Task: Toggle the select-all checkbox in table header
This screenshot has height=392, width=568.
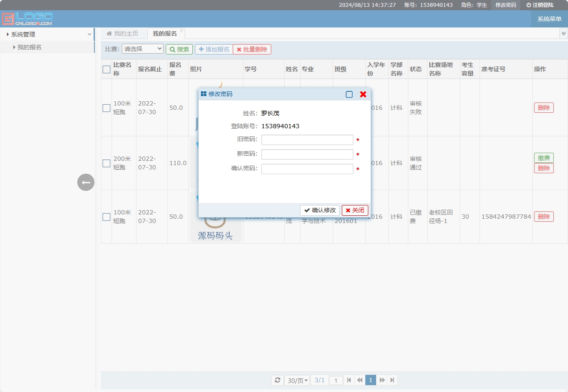Action: 106,69
